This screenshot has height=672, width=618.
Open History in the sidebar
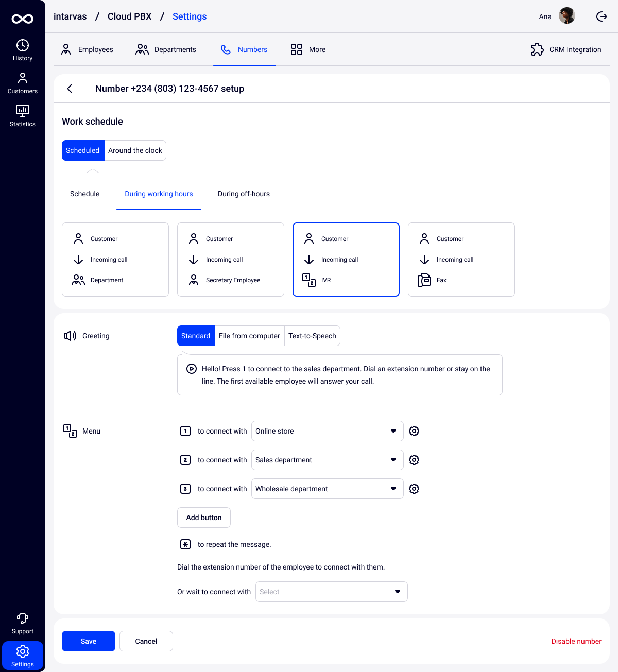(x=23, y=50)
